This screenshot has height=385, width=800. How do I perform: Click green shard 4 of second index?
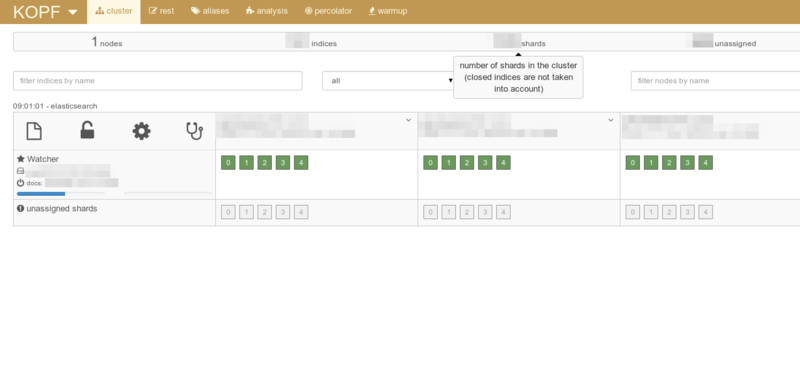503,163
